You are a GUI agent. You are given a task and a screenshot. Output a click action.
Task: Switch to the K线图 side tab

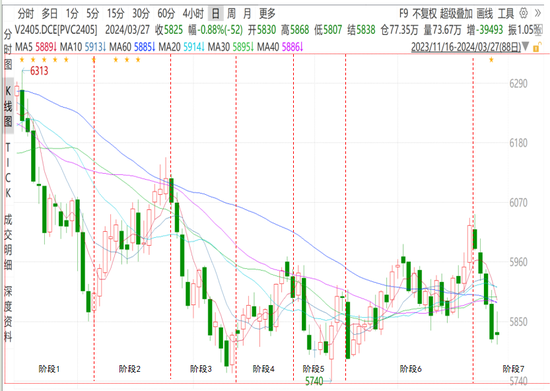pos(8,106)
